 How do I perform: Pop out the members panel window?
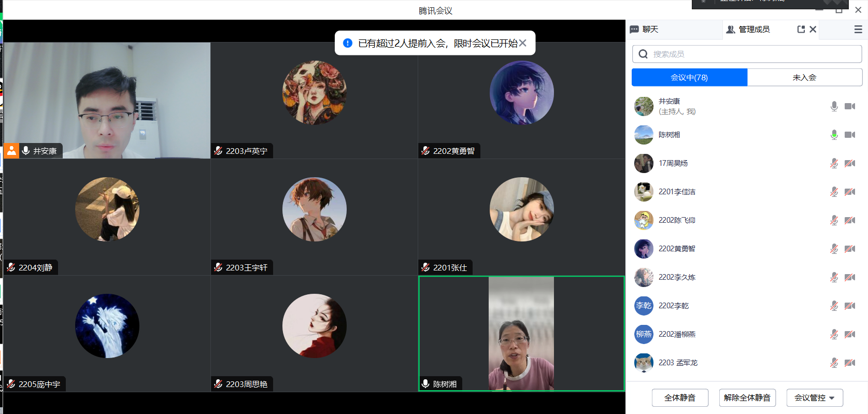click(x=801, y=30)
